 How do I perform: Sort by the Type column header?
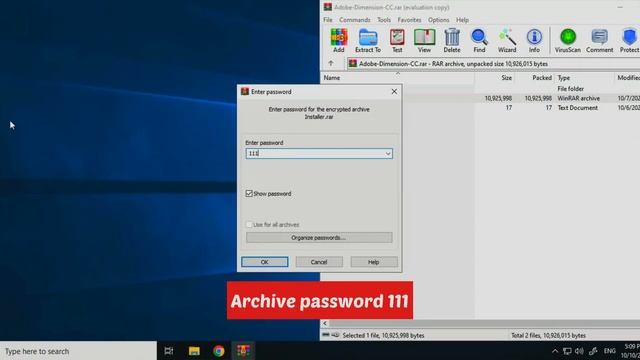(x=584, y=78)
